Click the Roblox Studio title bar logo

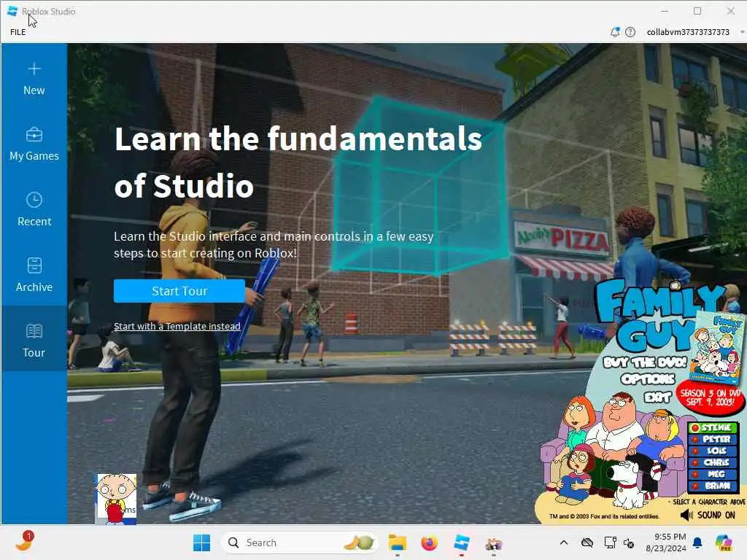[12, 11]
